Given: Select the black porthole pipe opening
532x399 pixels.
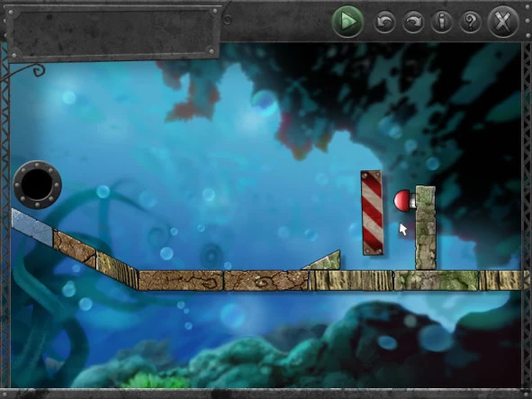Looking at the screenshot, I should (37, 185).
